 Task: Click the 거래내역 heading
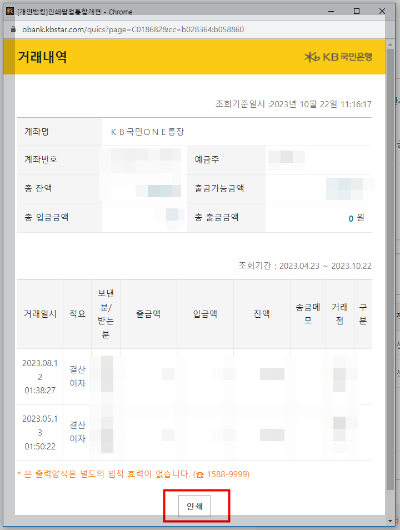point(42,56)
